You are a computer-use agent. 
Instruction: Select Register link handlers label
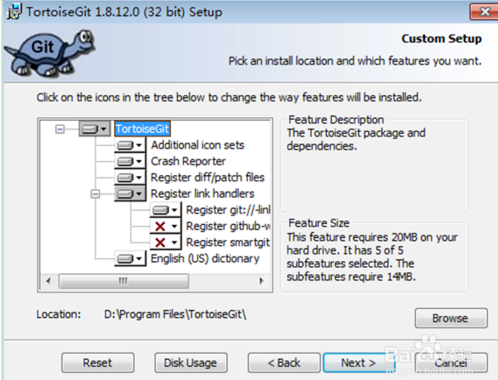tap(202, 194)
